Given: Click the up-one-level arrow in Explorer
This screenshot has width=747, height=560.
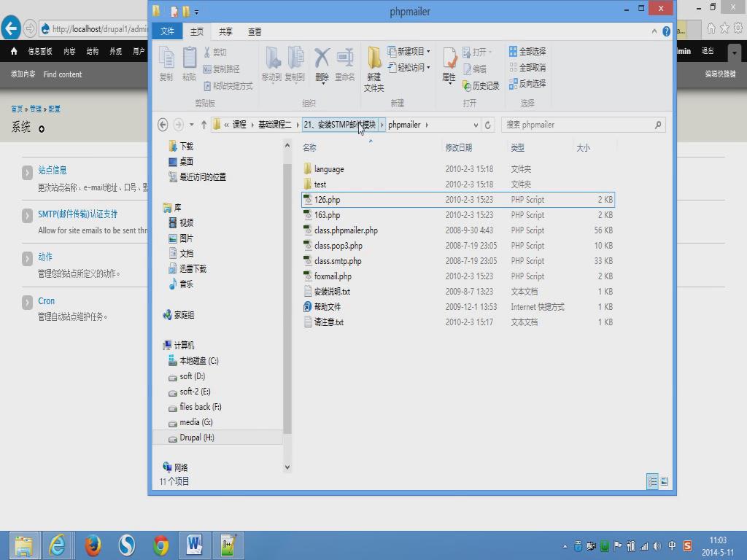Looking at the screenshot, I should (204, 125).
